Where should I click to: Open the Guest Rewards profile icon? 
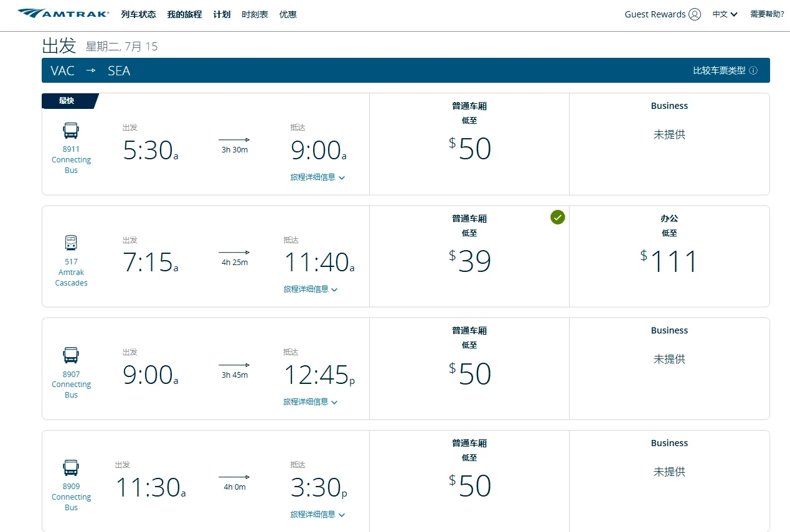pos(695,14)
